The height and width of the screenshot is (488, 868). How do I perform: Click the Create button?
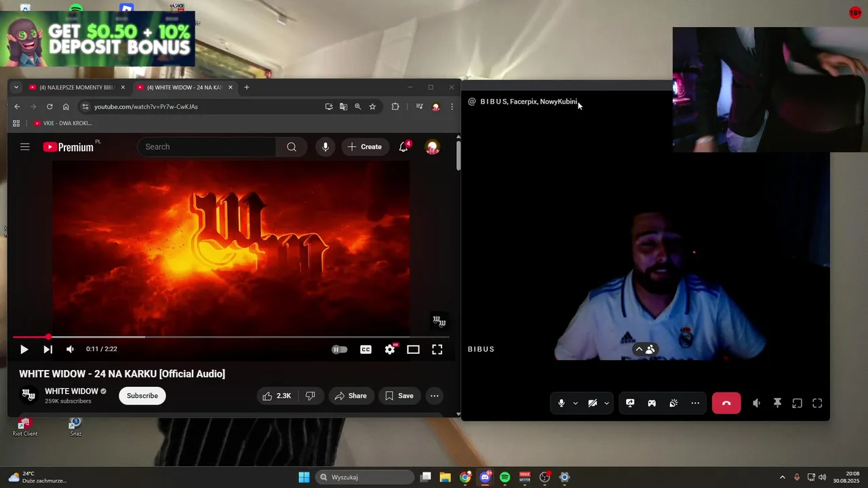pos(365,146)
